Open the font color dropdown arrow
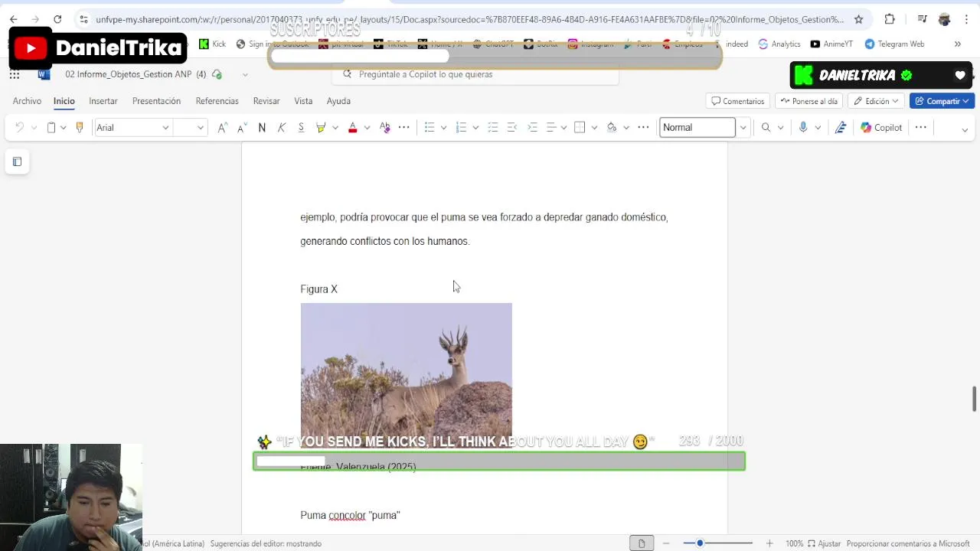 (x=367, y=128)
